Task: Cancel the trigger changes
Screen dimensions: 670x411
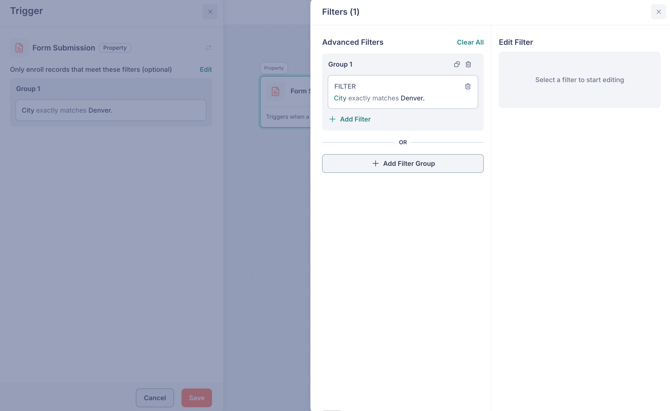Action: (155, 398)
